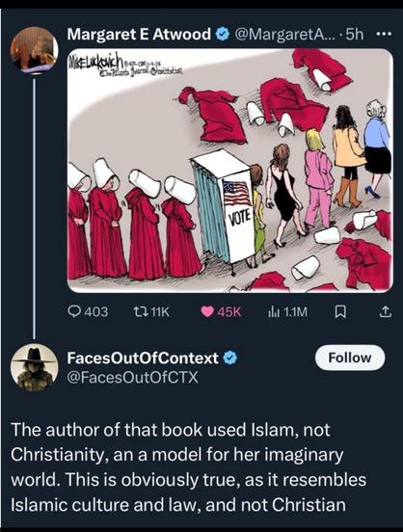
Task: Open FacesOutOfContext's hat avatar
Action: click(34, 368)
